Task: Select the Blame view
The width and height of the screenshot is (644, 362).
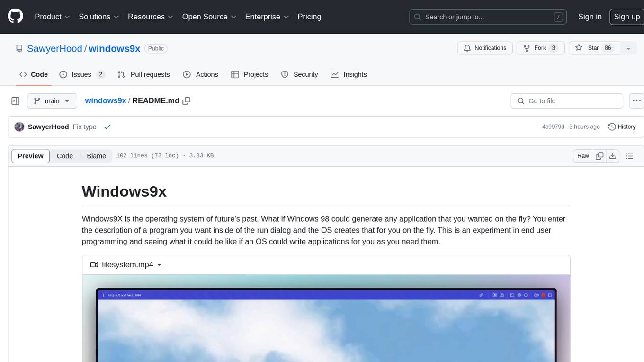Action: [x=96, y=156]
